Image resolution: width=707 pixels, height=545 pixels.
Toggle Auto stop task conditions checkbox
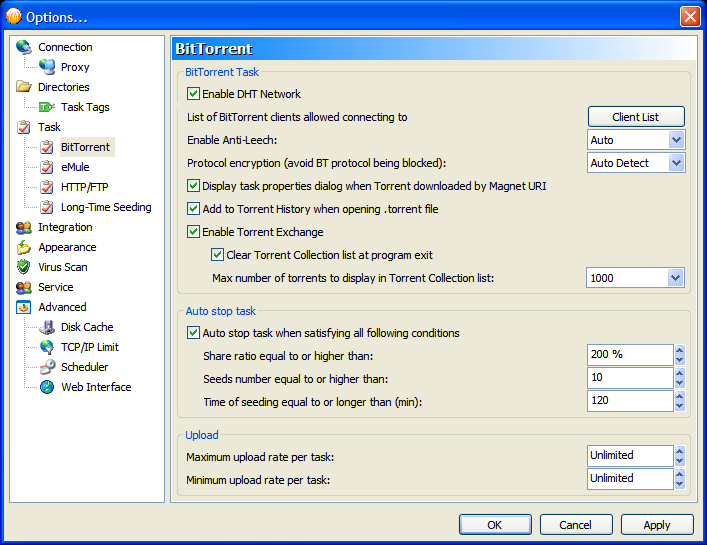click(193, 333)
